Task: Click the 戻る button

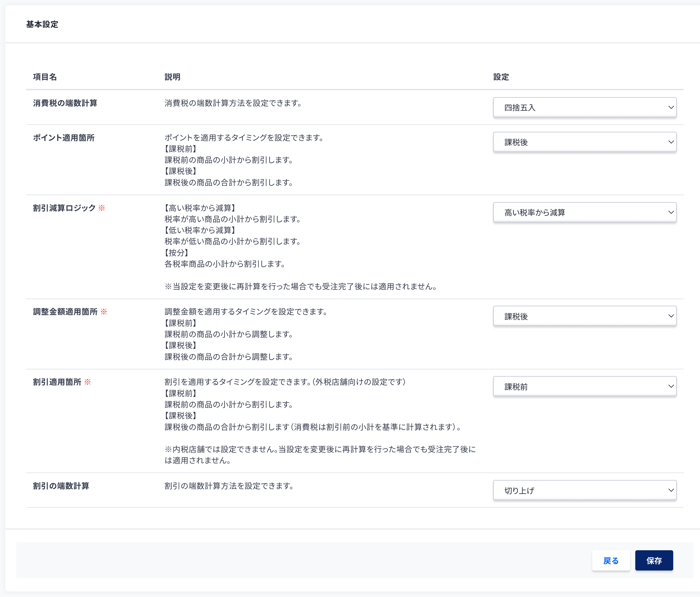Action: [x=611, y=560]
